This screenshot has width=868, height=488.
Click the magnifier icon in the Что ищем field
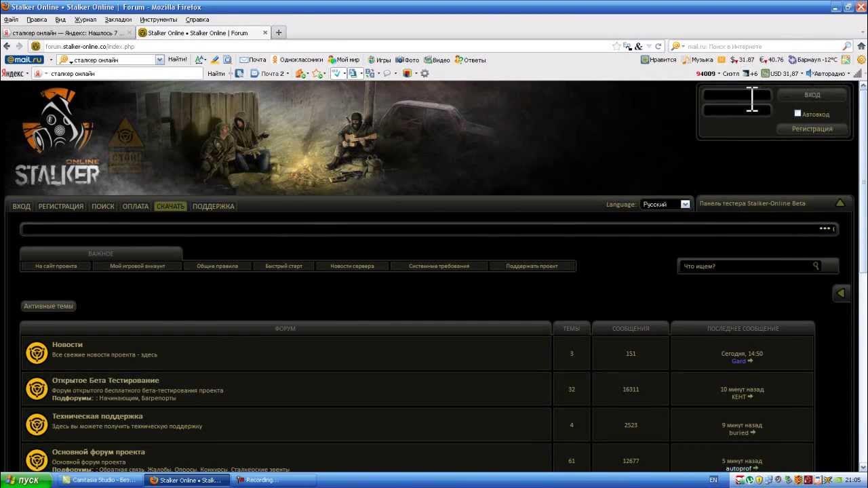pos(816,266)
